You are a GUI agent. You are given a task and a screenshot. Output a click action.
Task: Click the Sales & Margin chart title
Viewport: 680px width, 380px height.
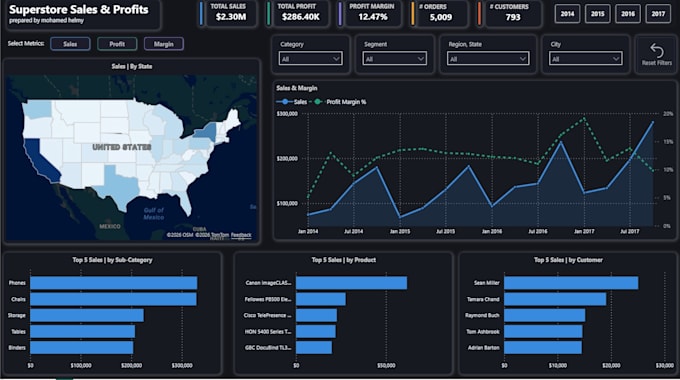click(x=297, y=88)
